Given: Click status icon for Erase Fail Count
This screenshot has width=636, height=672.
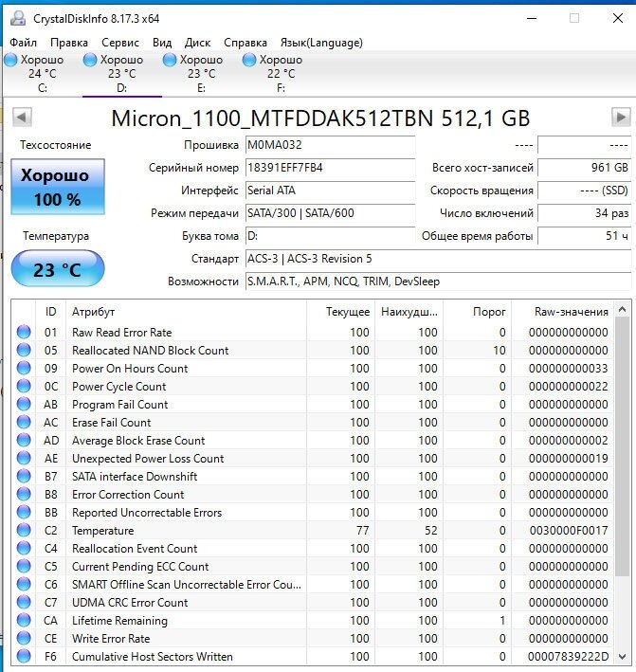Looking at the screenshot, I should (x=24, y=422).
